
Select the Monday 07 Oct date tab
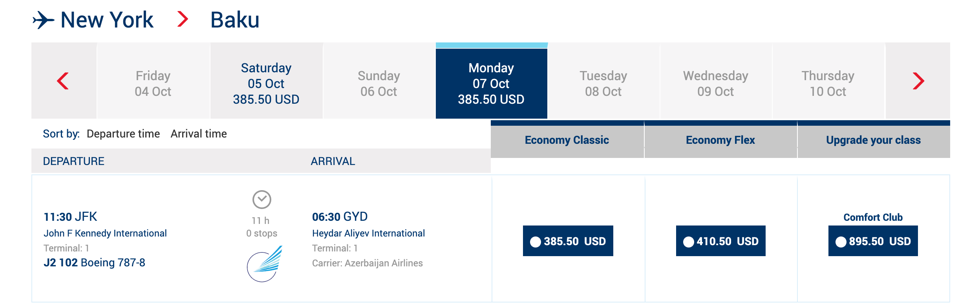click(x=491, y=83)
